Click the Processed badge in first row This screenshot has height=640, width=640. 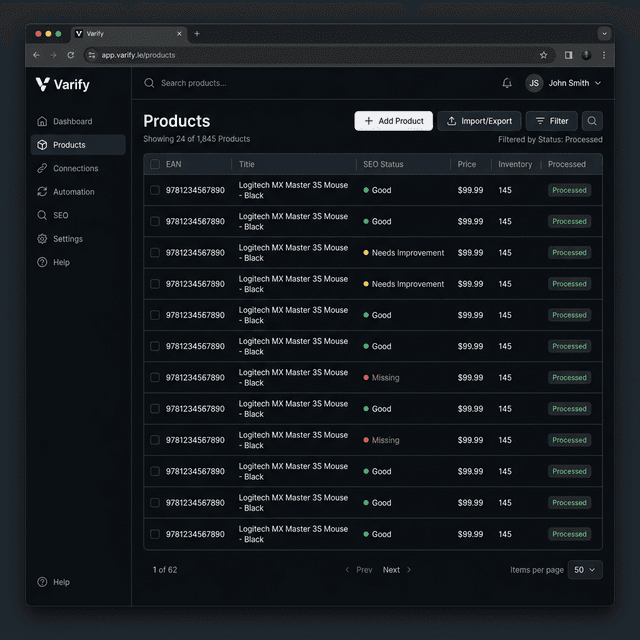[569, 190]
